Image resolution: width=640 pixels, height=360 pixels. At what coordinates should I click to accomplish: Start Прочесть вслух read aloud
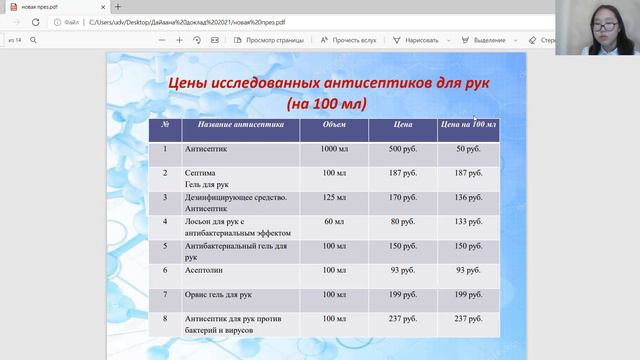point(348,40)
